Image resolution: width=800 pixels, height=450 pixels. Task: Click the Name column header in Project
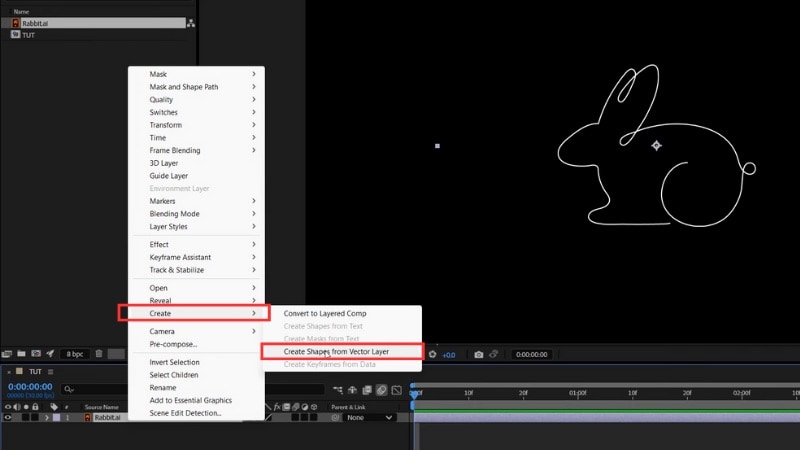(21, 11)
